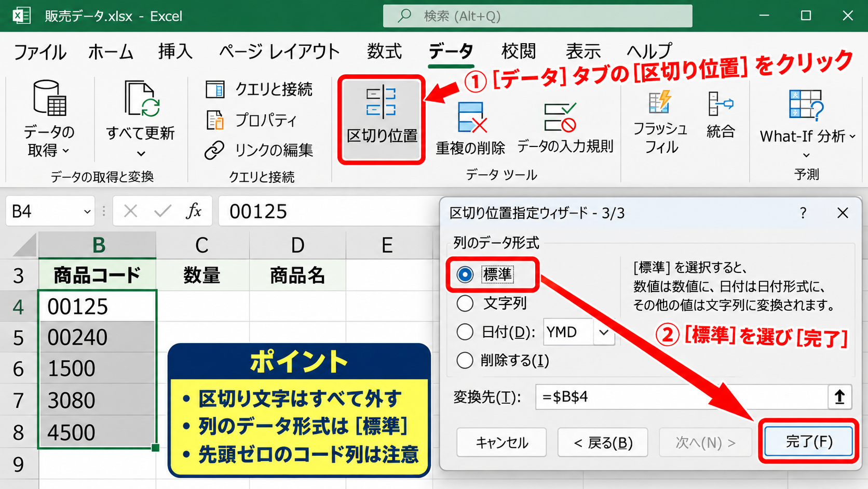Click the < 戻る(B) button
This screenshot has width=868, height=489.
point(603,442)
